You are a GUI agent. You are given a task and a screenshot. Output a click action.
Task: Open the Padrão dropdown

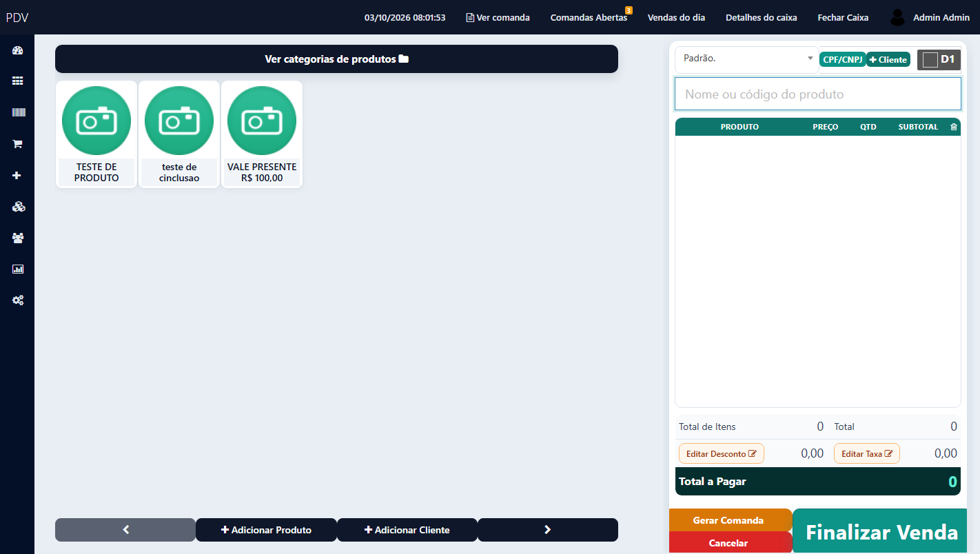747,59
